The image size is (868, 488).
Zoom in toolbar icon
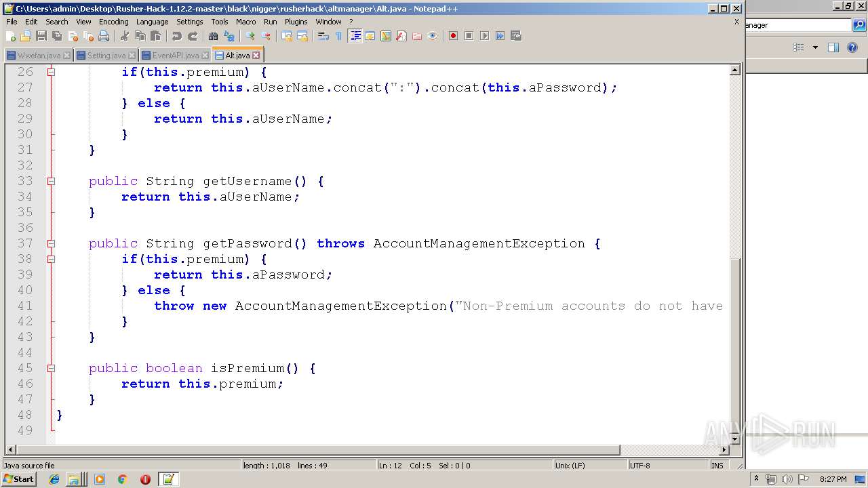[x=250, y=36]
